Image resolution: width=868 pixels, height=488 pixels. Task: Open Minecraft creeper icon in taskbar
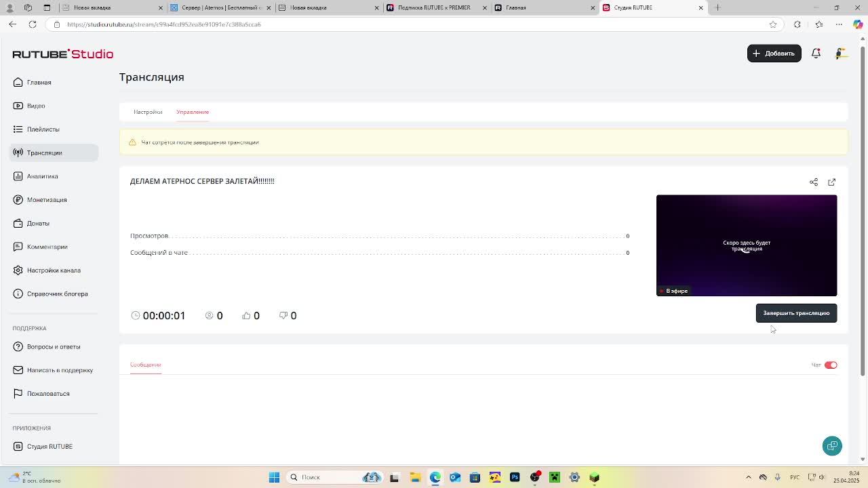[x=555, y=477]
